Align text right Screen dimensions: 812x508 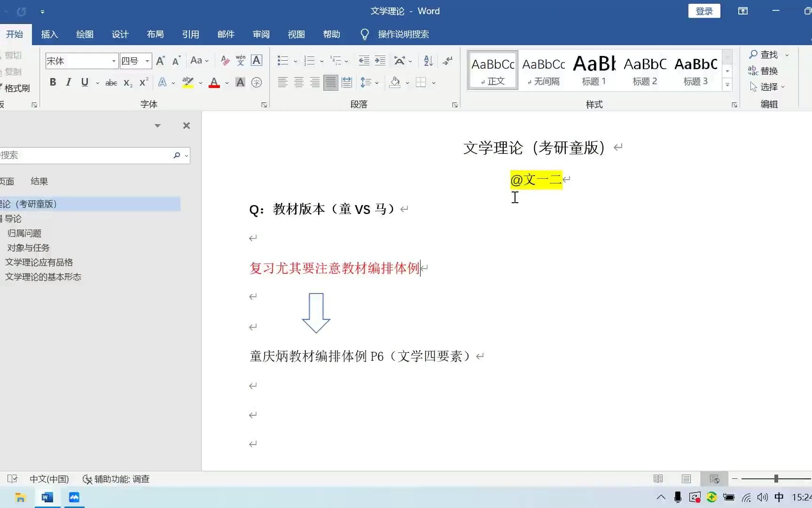coord(314,82)
